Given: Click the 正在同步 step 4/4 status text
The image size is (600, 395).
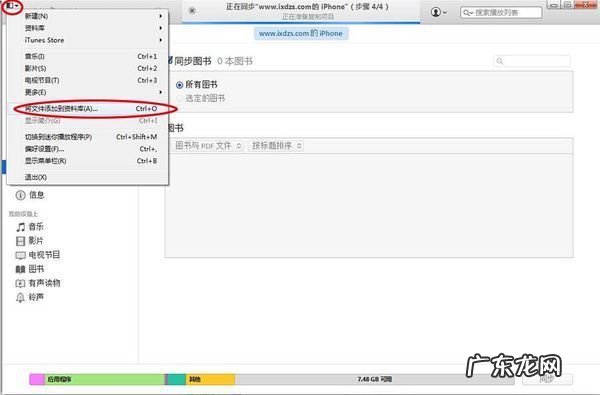Looking at the screenshot, I should (307, 7).
